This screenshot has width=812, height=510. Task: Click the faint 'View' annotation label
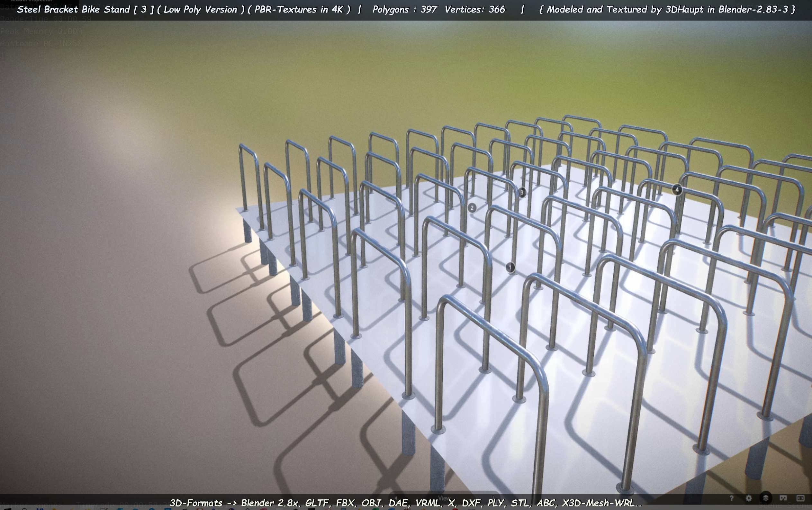[x=445, y=498]
